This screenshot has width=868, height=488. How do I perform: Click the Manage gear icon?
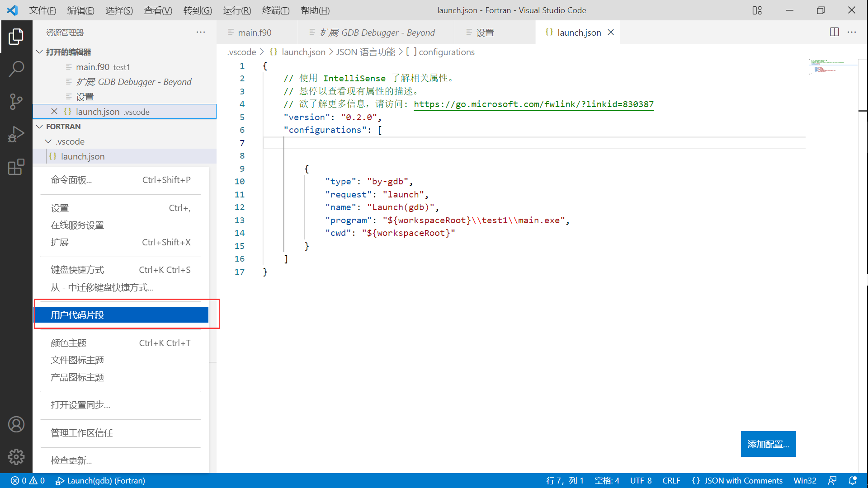coord(16,457)
